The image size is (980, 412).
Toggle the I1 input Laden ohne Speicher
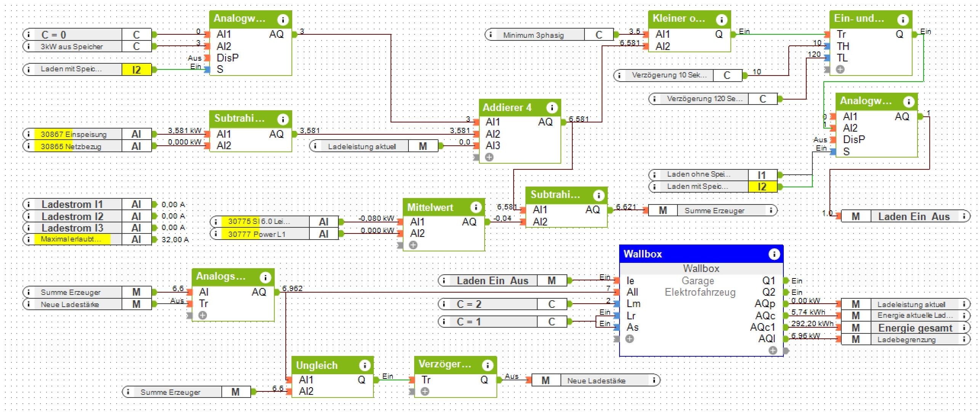click(762, 175)
